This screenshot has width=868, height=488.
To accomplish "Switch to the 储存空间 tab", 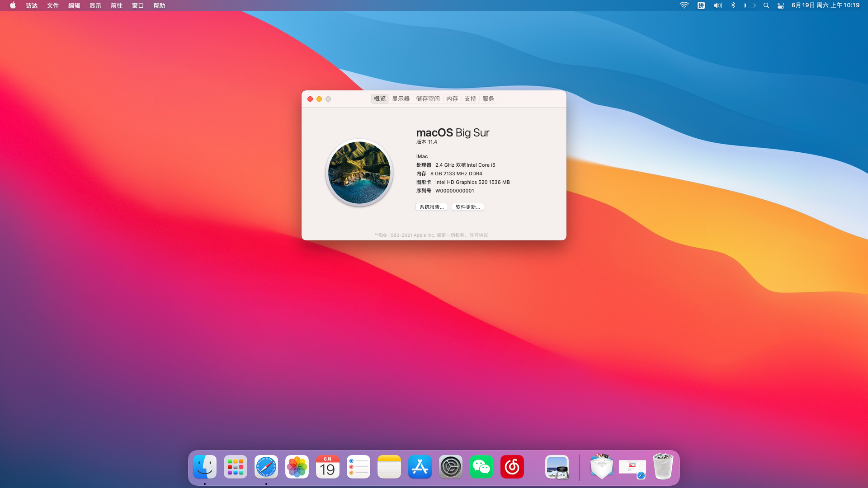I will click(428, 99).
